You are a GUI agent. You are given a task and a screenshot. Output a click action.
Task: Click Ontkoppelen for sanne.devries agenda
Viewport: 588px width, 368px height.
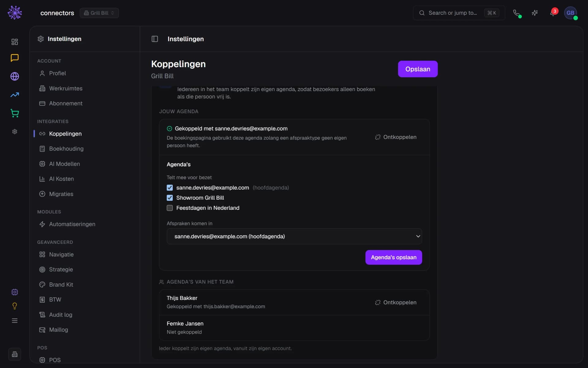(396, 137)
